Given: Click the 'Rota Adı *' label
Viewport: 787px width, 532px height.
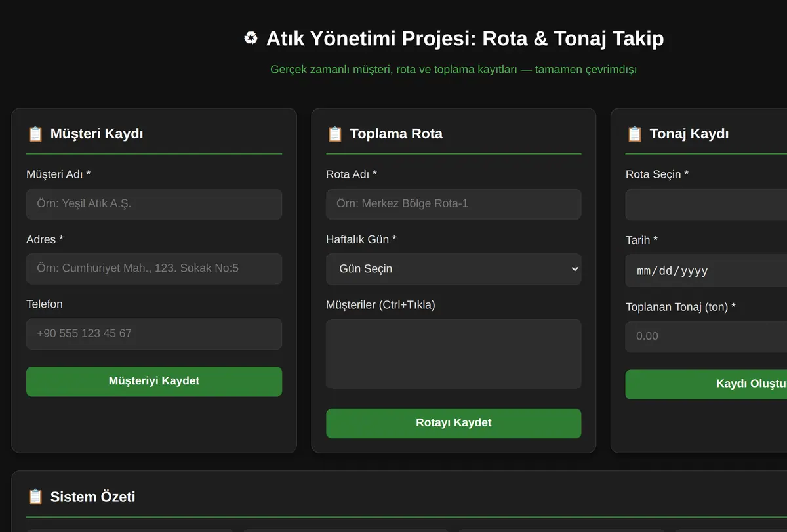Looking at the screenshot, I should click(x=352, y=174).
